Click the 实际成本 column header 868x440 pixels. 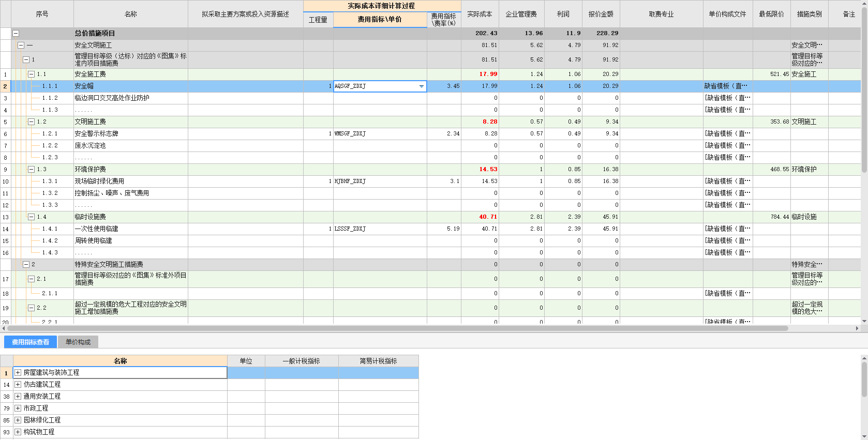point(480,14)
